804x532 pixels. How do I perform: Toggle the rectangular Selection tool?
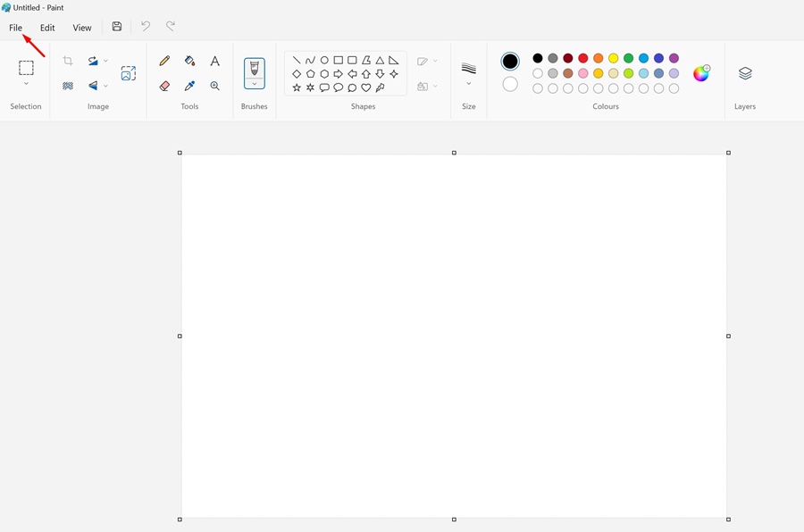pyautogui.click(x=26, y=68)
